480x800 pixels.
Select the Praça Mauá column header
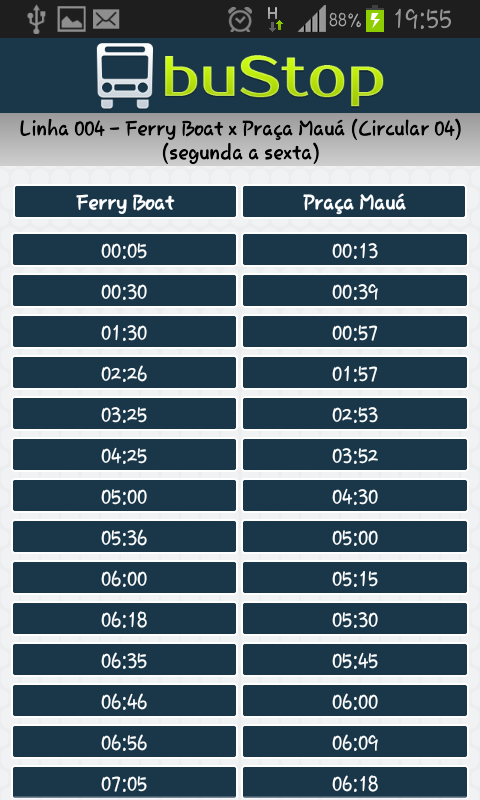[354, 202]
